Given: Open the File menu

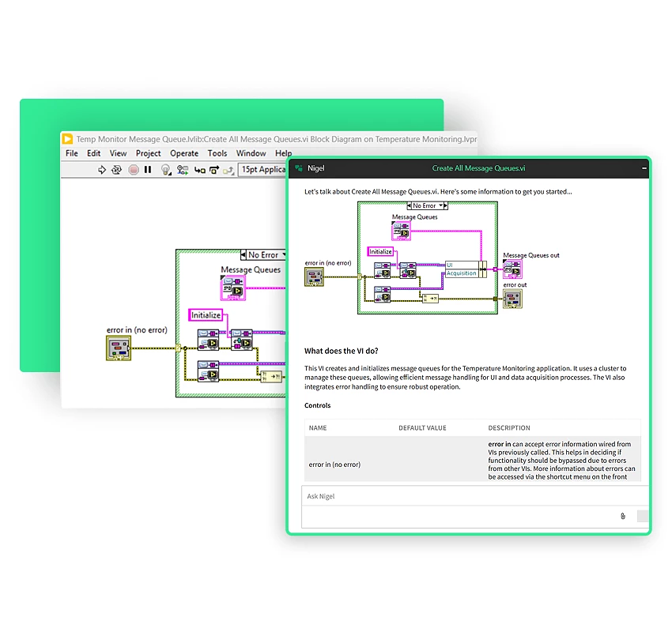Looking at the screenshot, I should [72, 153].
